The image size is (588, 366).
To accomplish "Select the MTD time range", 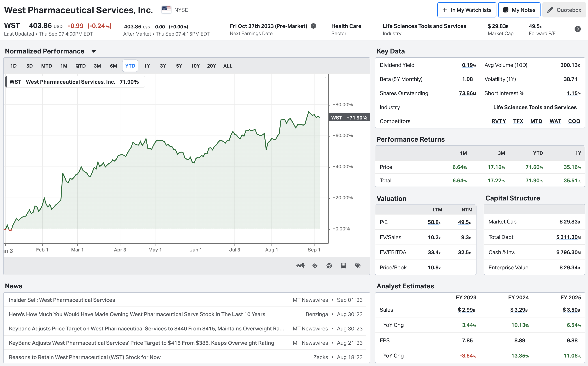I will 47,66.
